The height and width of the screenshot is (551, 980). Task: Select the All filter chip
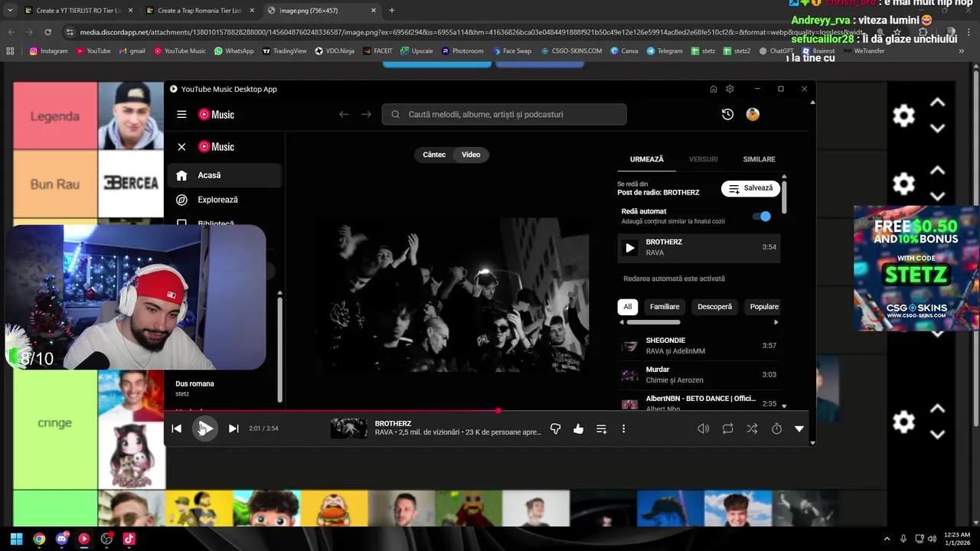[x=627, y=307]
